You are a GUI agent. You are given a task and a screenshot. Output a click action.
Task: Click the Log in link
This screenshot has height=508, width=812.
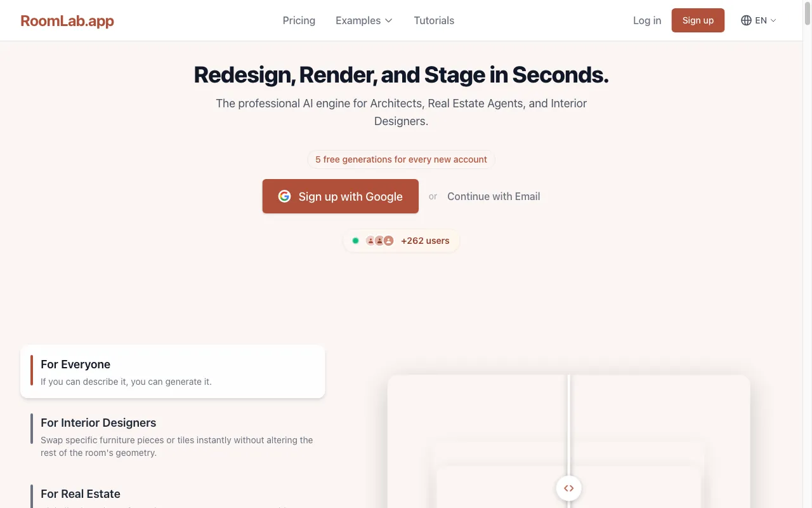647,20
